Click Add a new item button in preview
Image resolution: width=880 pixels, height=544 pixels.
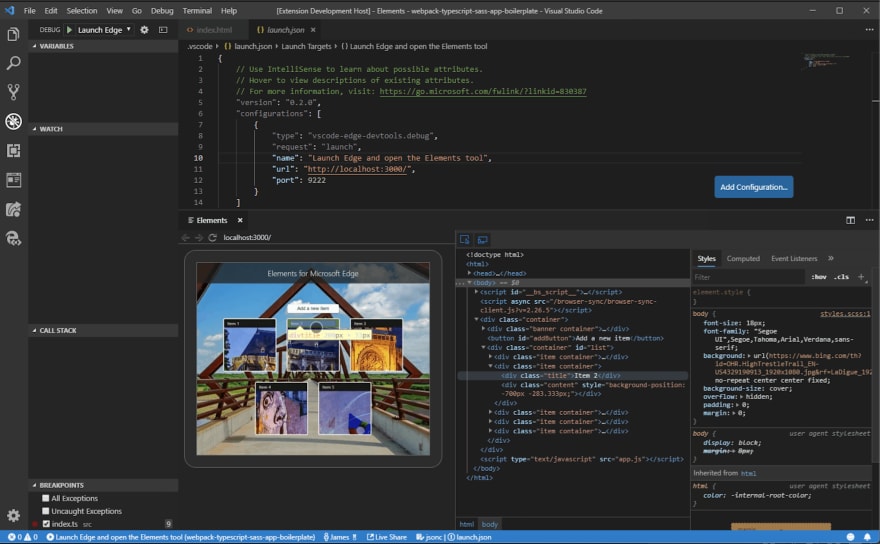(313, 308)
